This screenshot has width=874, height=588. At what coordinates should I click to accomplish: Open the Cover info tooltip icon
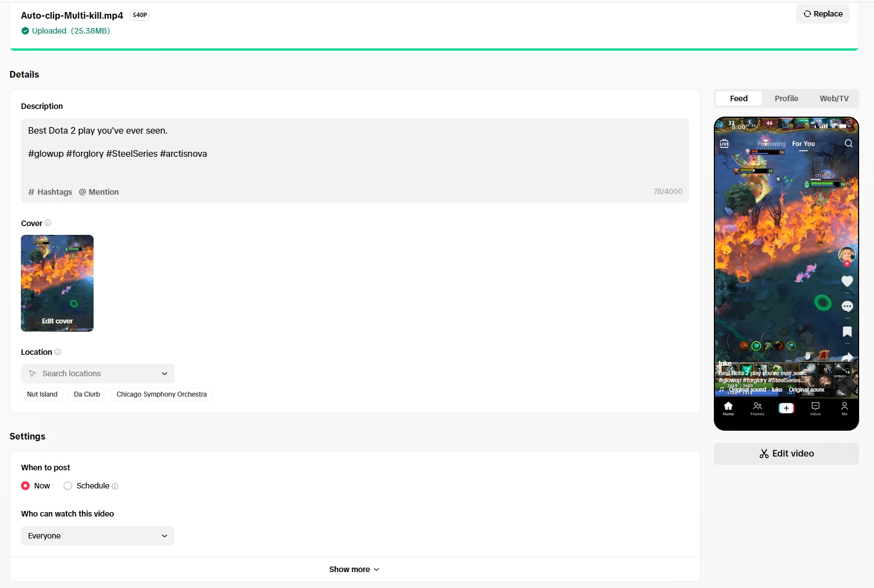pos(48,223)
